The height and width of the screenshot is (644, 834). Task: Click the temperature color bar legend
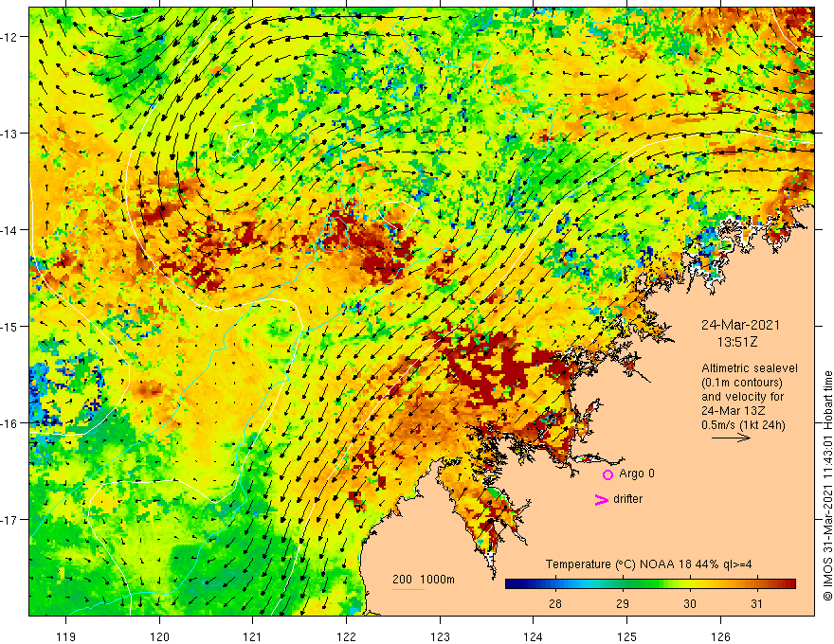tap(650, 584)
